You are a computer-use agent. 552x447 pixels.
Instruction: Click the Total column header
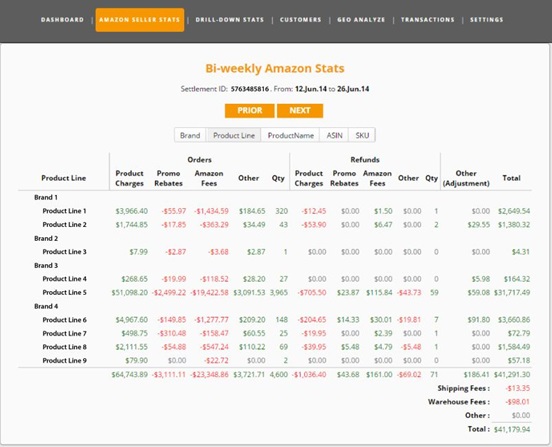(x=511, y=178)
